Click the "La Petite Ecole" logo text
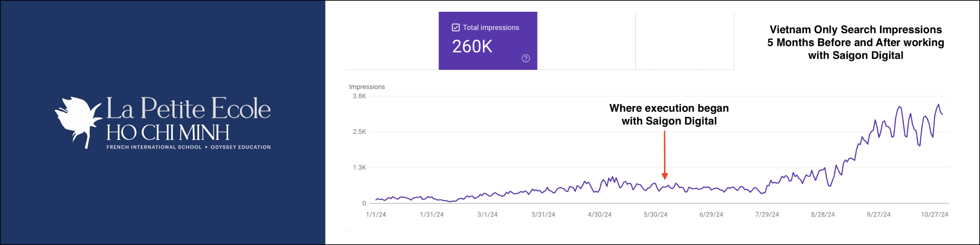980x245 pixels. tap(188, 108)
